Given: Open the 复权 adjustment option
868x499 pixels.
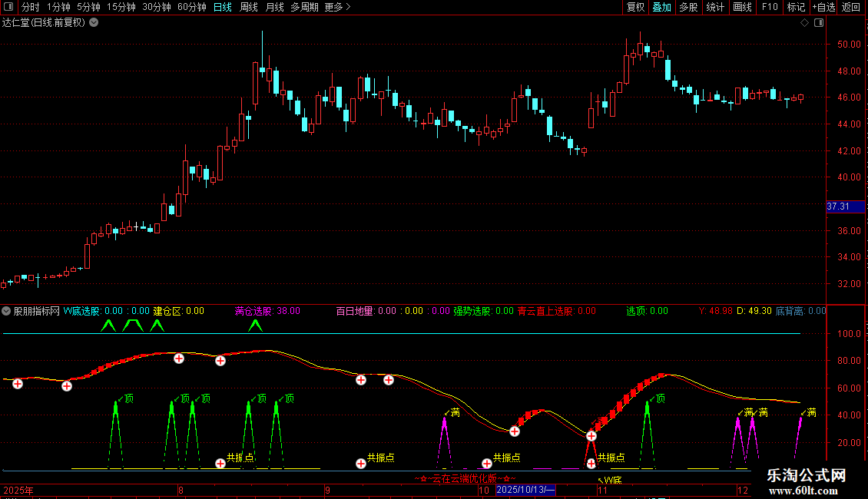Looking at the screenshot, I should 635,7.
